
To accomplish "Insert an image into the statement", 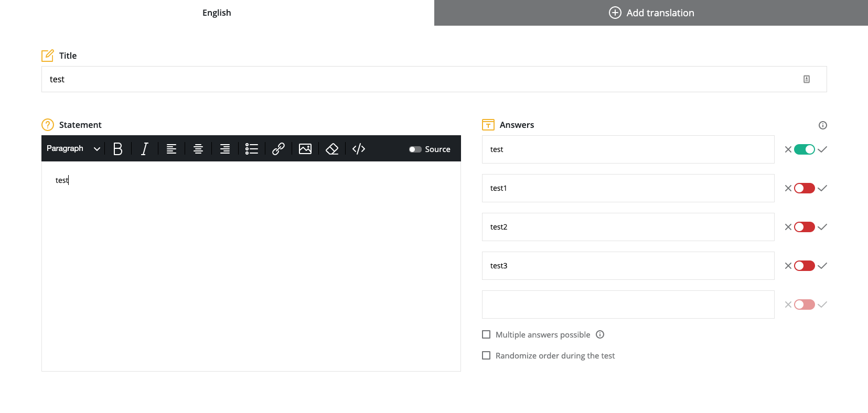I will pos(305,149).
